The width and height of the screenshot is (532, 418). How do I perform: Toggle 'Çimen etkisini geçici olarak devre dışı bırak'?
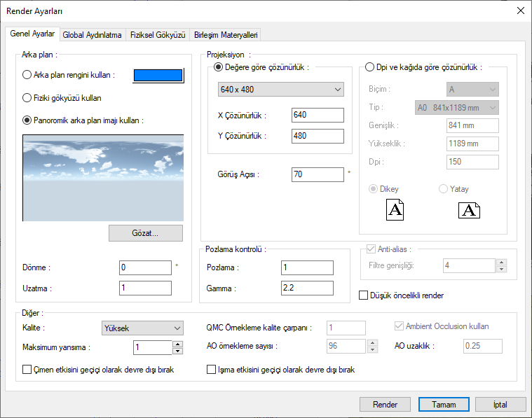tap(27, 370)
